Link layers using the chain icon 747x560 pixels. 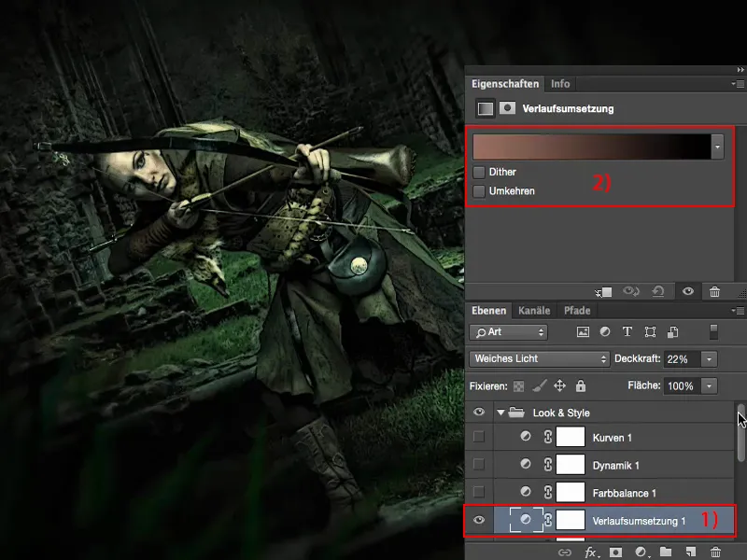pyautogui.click(x=564, y=552)
